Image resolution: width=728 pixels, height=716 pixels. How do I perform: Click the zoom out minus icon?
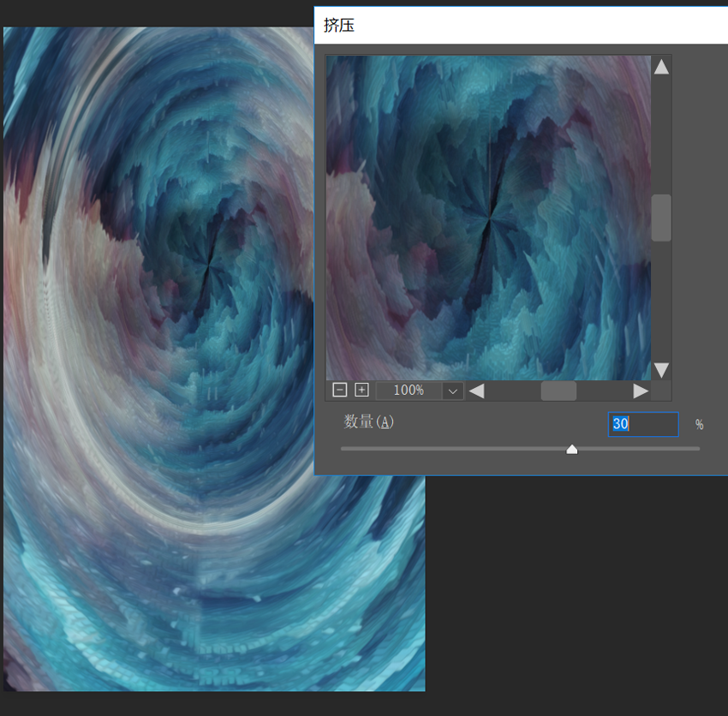point(340,390)
